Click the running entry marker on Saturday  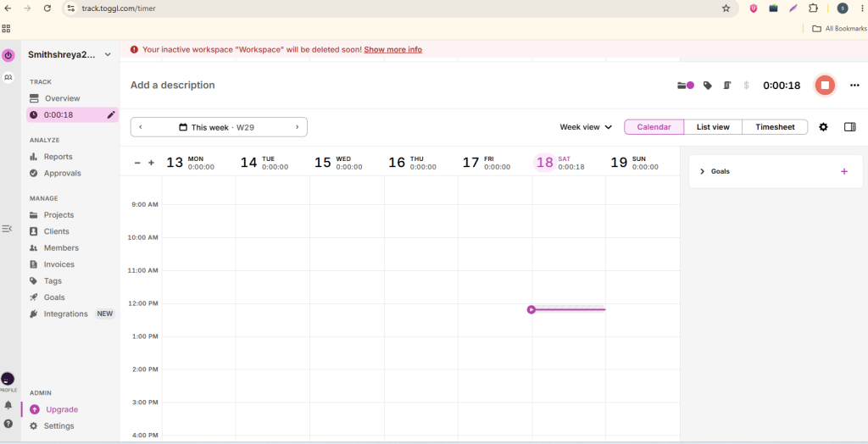pos(531,309)
